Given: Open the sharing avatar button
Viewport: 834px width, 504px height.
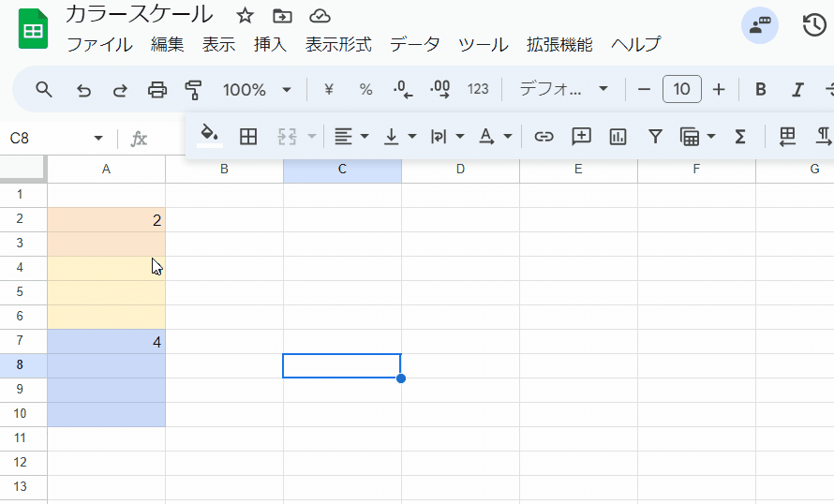Looking at the screenshot, I should point(760,25).
